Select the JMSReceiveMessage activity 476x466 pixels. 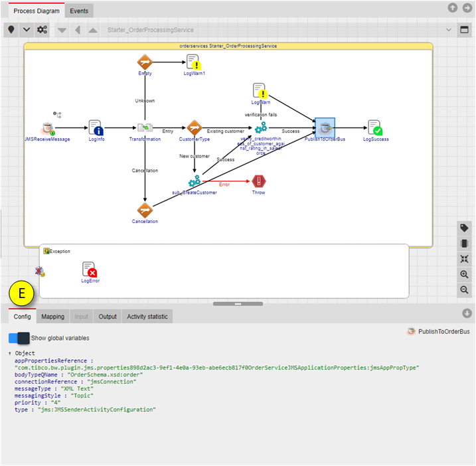[47, 128]
